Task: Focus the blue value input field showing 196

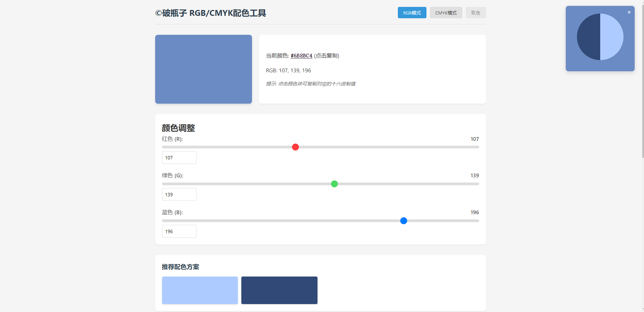Action: (179, 231)
